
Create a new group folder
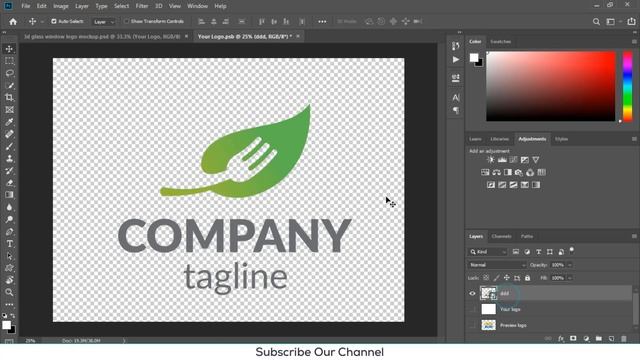coord(598,338)
